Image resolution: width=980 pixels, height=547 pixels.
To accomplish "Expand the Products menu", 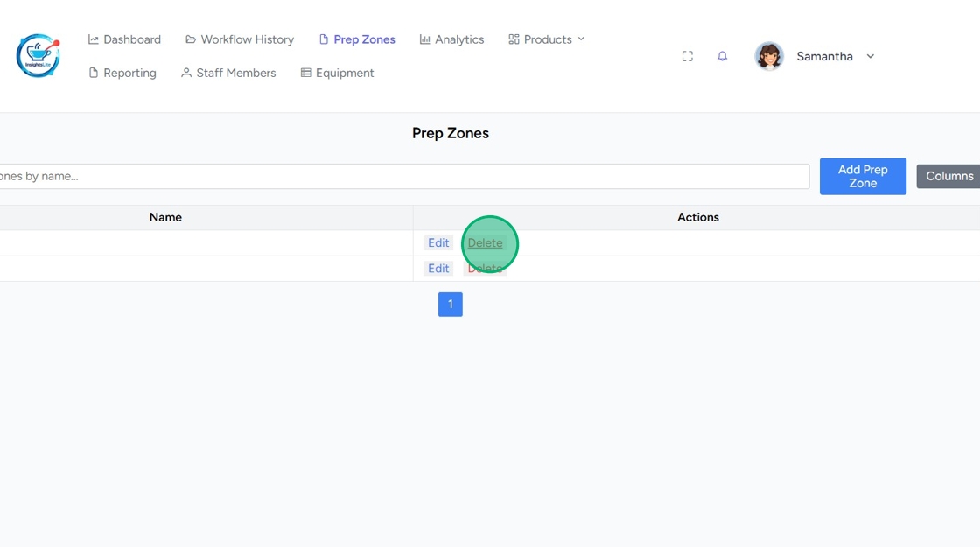I will (546, 39).
